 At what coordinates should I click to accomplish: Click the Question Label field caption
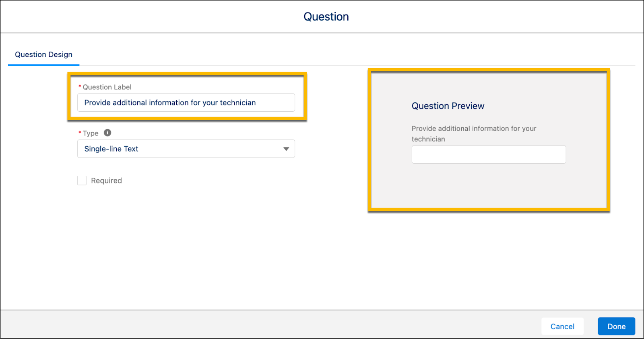(107, 87)
